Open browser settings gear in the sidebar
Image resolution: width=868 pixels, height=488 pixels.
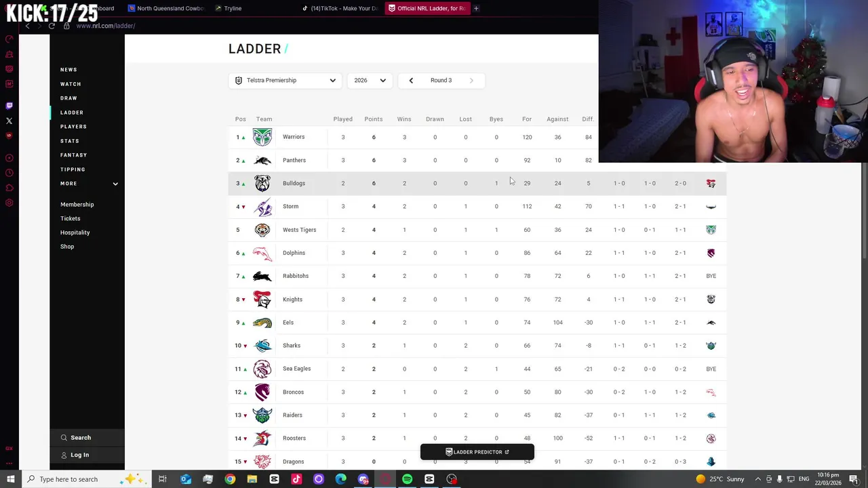[9, 203]
